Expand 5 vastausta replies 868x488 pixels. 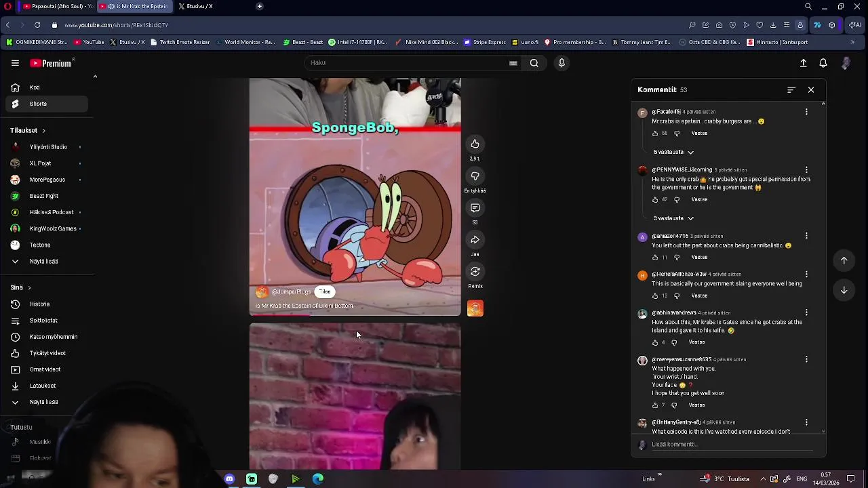tap(673, 152)
